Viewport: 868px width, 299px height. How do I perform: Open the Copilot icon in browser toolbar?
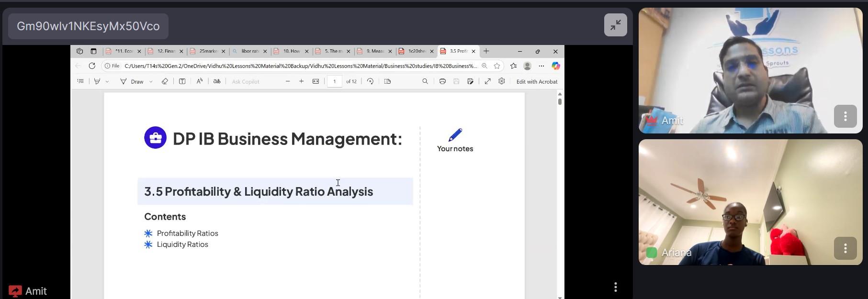point(555,66)
